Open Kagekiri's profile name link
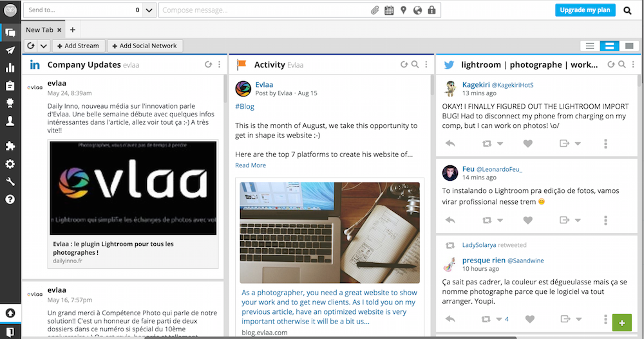This screenshot has height=339, width=644. coord(476,84)
